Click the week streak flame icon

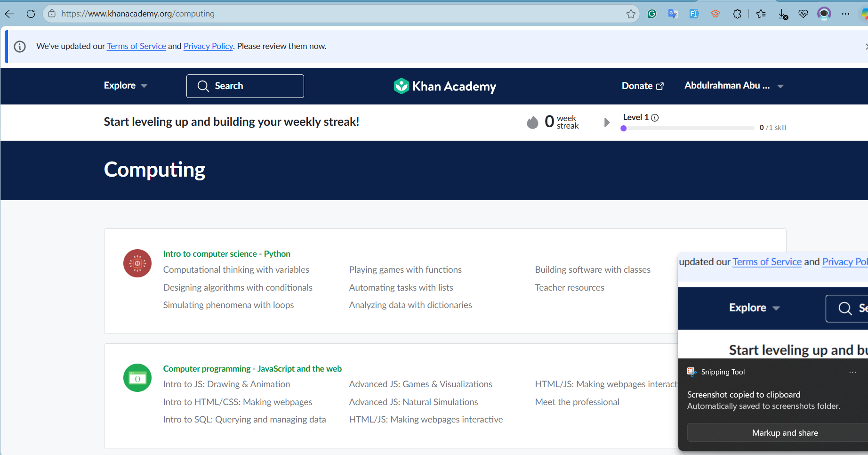click(x=532, y=122)
